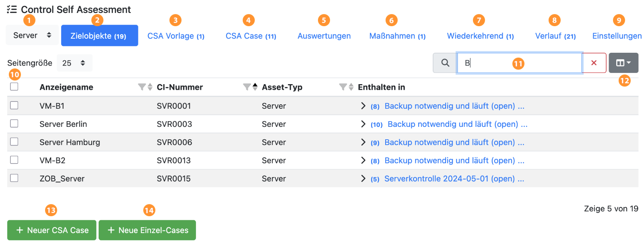
Task: Click filter icon in Asset-Typ column header
Action: click(343, 87)
